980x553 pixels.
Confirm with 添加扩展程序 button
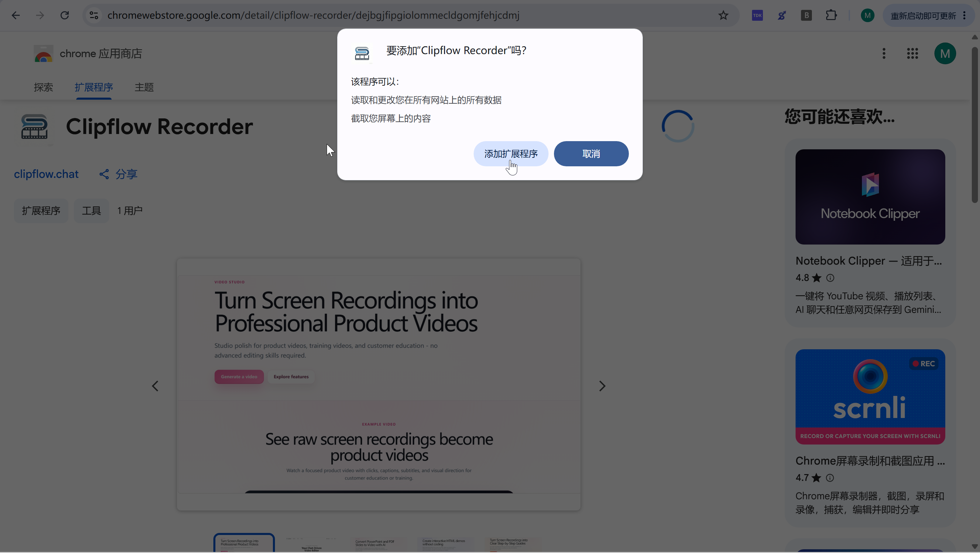pos(510,154)
